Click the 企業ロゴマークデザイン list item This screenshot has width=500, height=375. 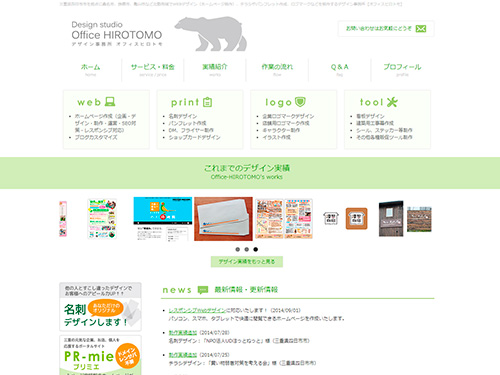tap(288, 116)
